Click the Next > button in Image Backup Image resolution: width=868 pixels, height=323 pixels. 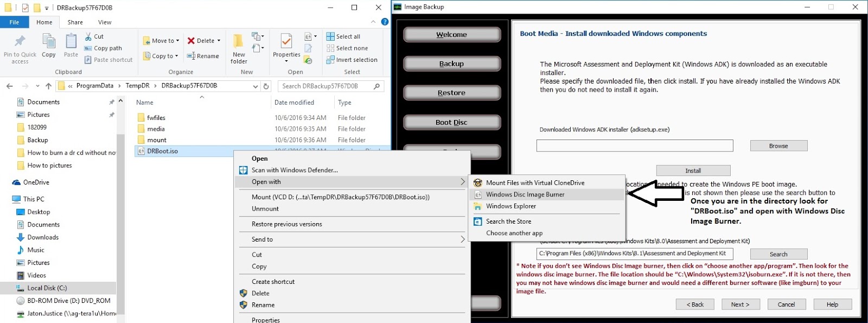coord(740,305)
